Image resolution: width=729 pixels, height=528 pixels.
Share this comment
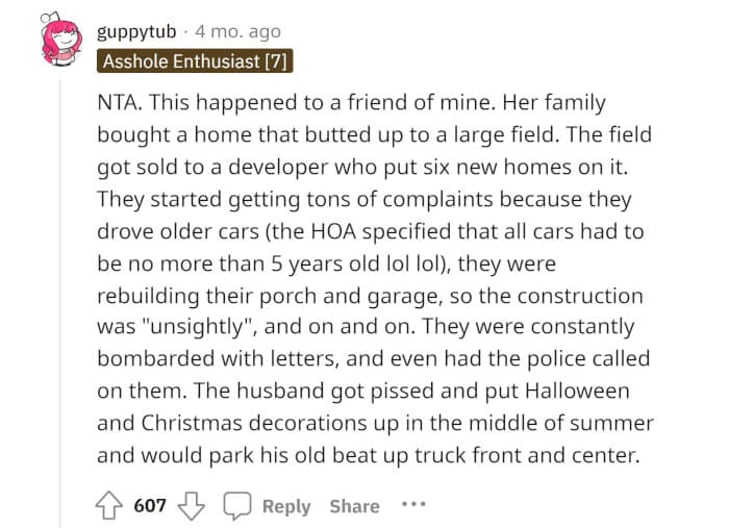355,506
